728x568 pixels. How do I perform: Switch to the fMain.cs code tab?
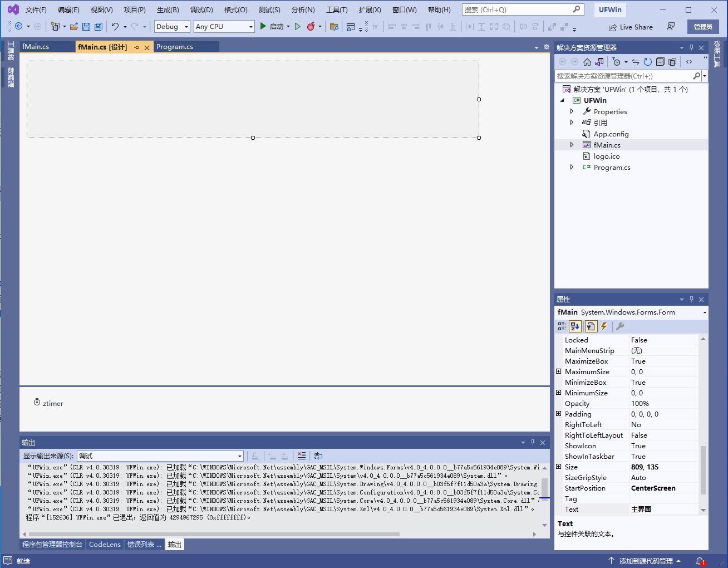click(x=36, y=47)
